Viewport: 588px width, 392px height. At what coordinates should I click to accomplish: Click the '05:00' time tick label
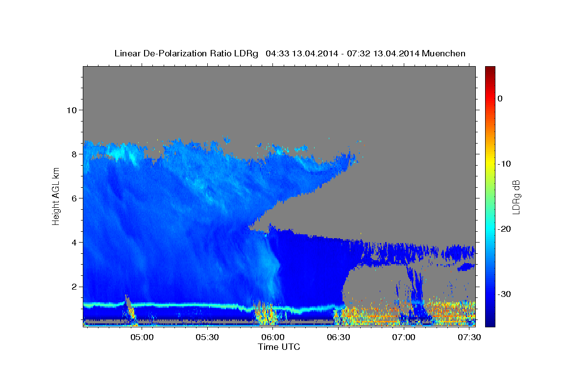tap(143, 338)
